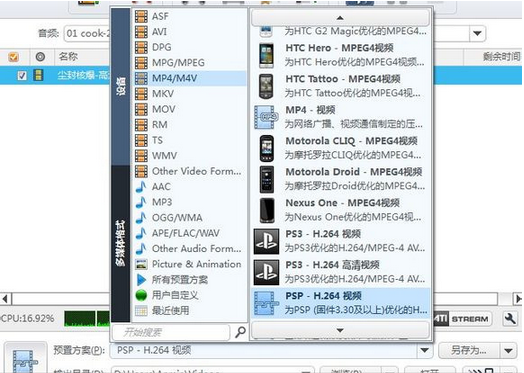Select PSP - H.264 视频 preset

(340, 303)
